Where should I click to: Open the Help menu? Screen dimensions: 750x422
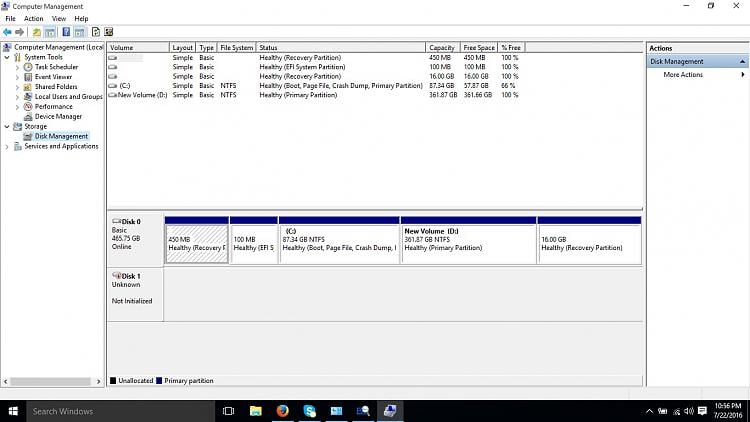coord(81,19)
